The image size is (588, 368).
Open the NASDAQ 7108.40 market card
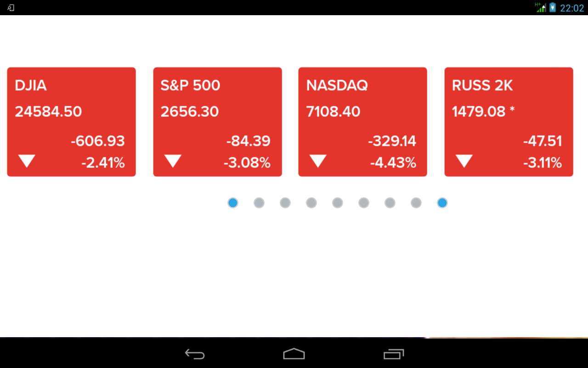point(363,122)
